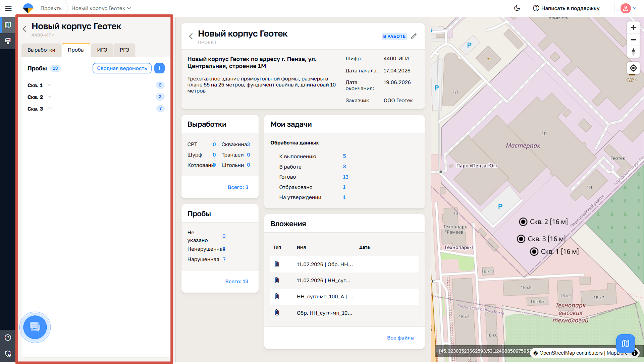Edit project with pencil icon
Viewport: 644px width, 364px height.
click(414, 36)
